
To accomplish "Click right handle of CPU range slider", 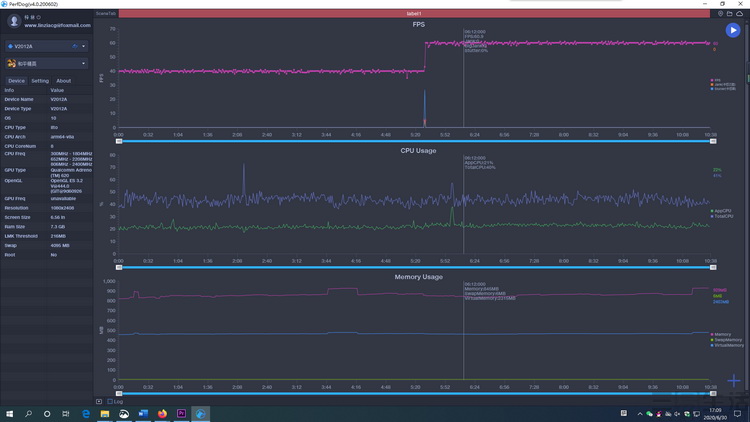I will click(x=713, y=267).
